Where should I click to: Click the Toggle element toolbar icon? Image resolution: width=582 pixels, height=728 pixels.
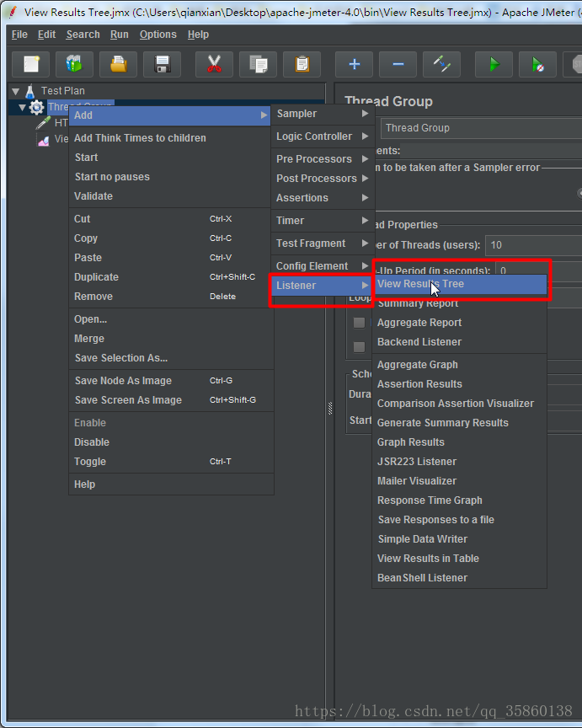tap(442, 64)
